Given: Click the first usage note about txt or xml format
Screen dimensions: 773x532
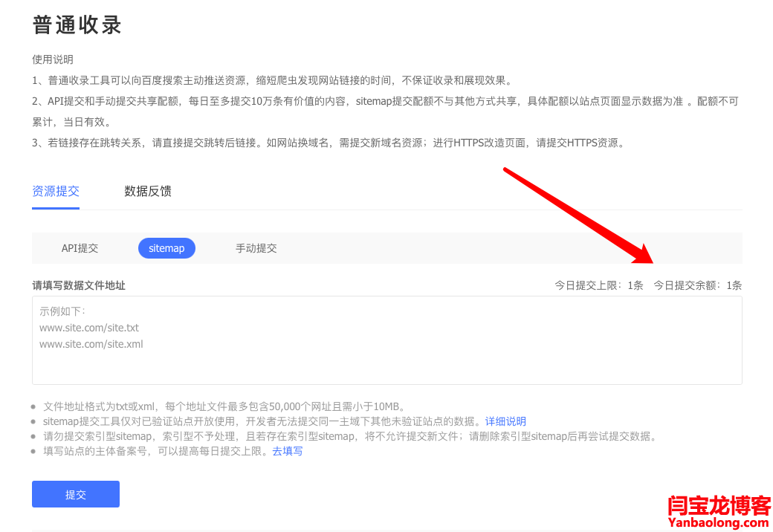Looking at the screenshot, I should point(223,406).
